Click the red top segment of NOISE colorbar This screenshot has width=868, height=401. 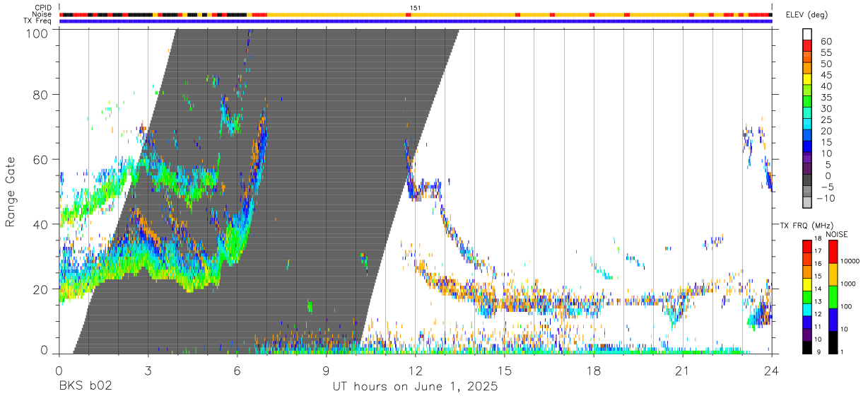pos(833,250)
